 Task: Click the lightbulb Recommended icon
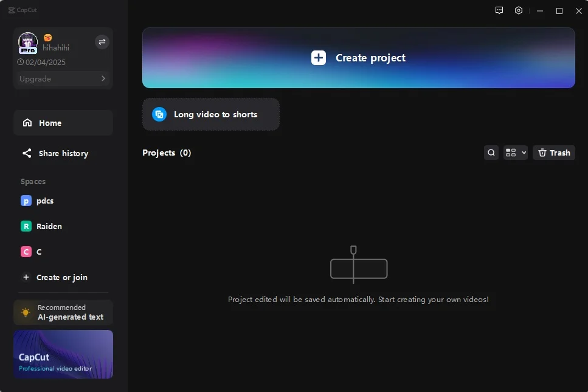tap(26, 312)
